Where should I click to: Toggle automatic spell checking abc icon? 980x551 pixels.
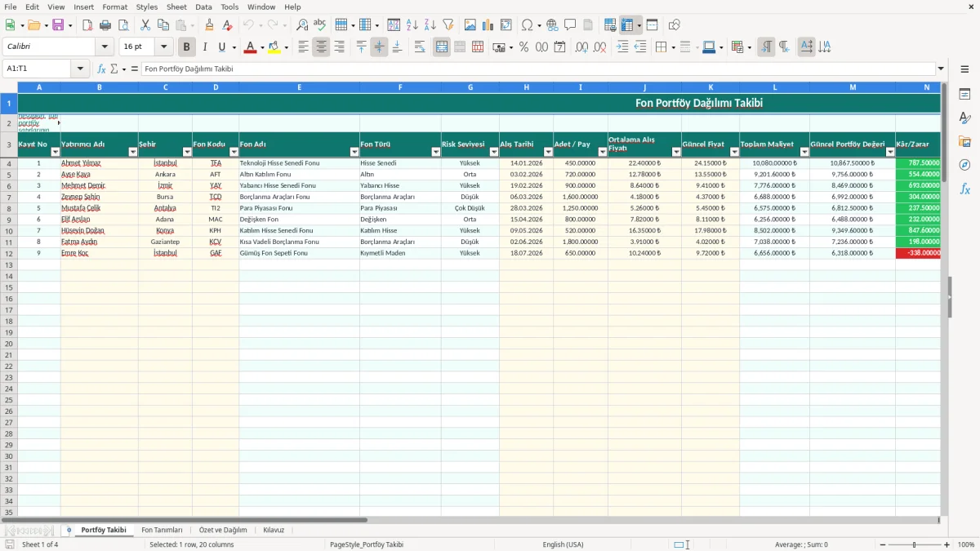point(320,25)
